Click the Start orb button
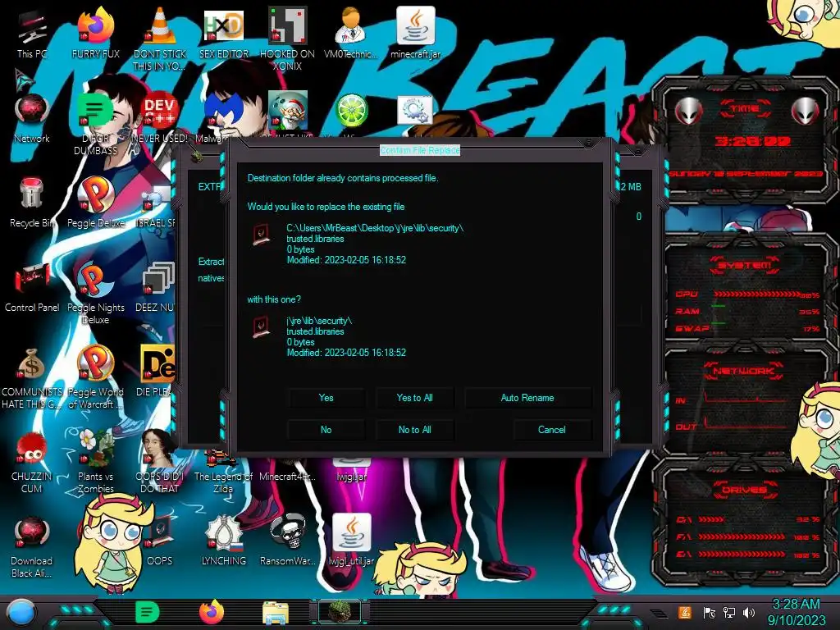This screenshot has height=630, width=840. [21, 613]
